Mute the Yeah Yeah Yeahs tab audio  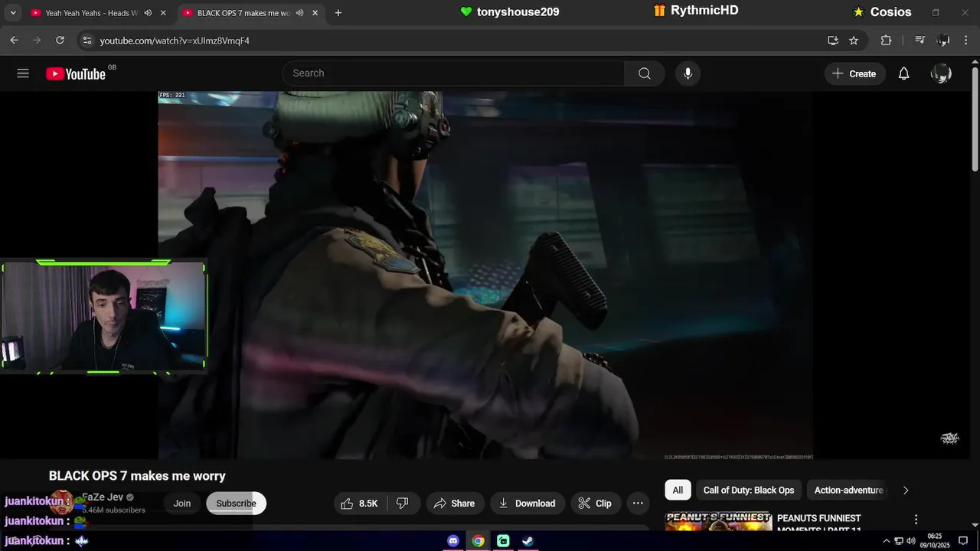click(148, 13)
